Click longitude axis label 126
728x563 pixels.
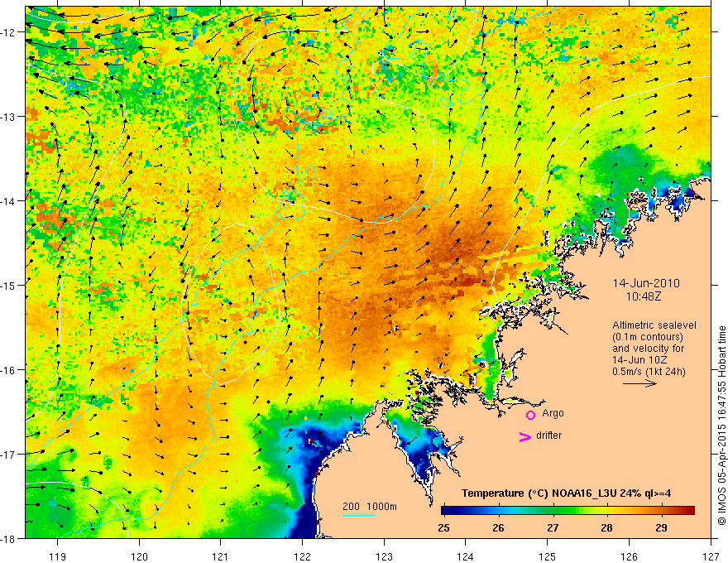click(x=629, y=556)
